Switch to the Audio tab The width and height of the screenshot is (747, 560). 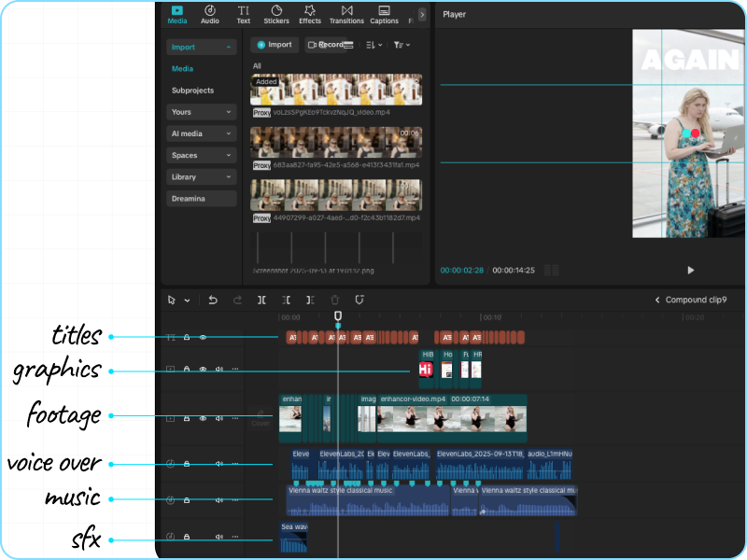pos(210,13)
